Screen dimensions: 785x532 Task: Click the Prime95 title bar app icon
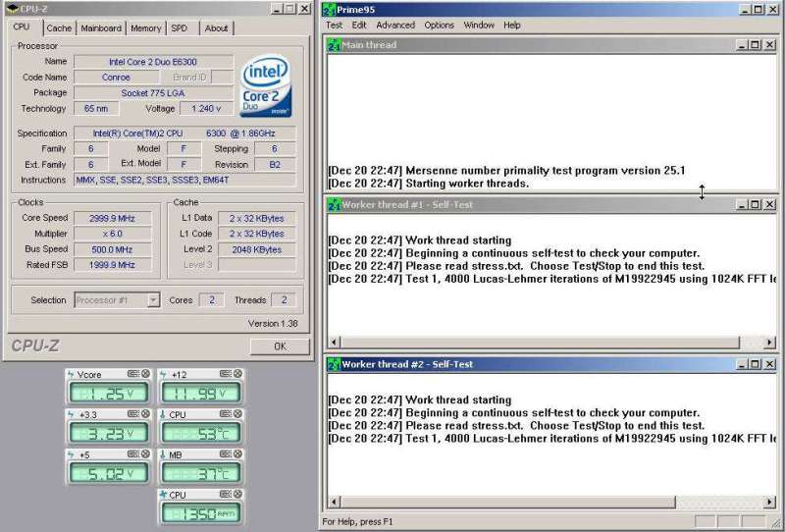coord(329,10)
